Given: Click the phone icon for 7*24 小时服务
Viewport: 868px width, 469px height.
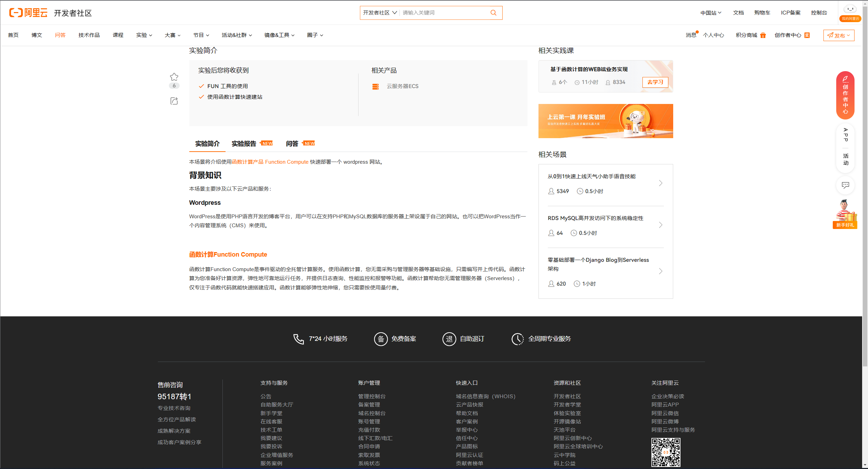Looking at the screenshot, I should coord(298,339).
